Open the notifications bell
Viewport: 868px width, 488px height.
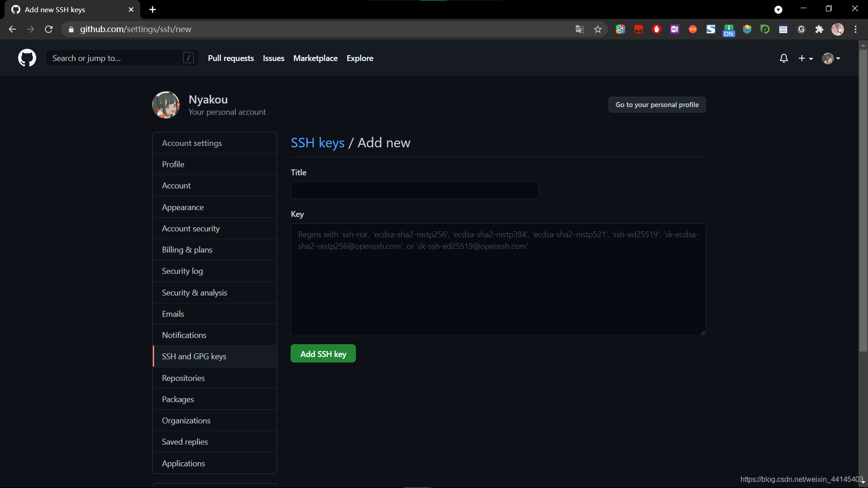tap(783, 58)
